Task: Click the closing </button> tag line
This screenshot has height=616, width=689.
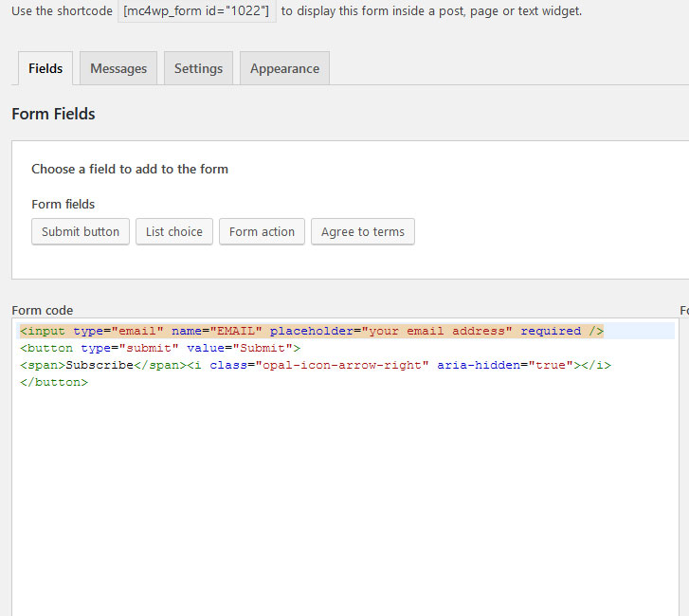Action: point(53,382)
